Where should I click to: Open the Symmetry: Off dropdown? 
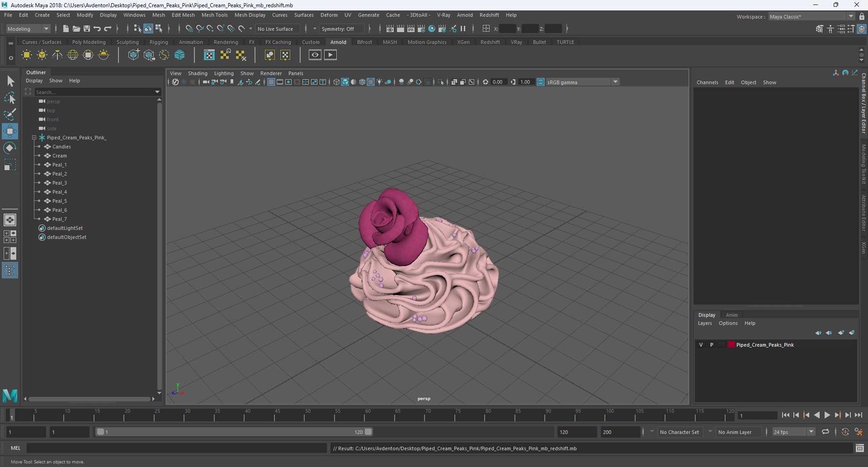[341, 29]
